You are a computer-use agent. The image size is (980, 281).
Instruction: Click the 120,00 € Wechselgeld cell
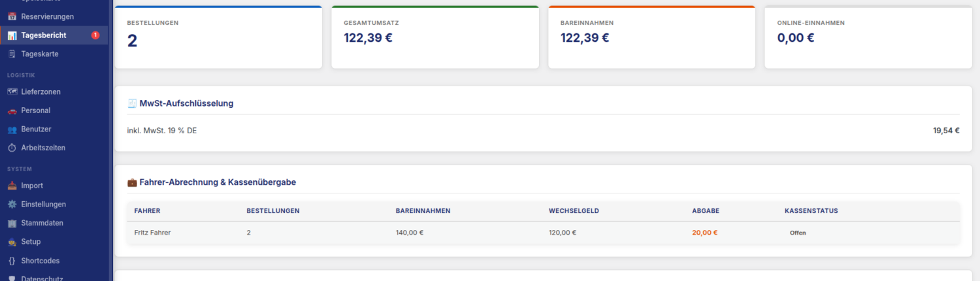coord(563,233)
